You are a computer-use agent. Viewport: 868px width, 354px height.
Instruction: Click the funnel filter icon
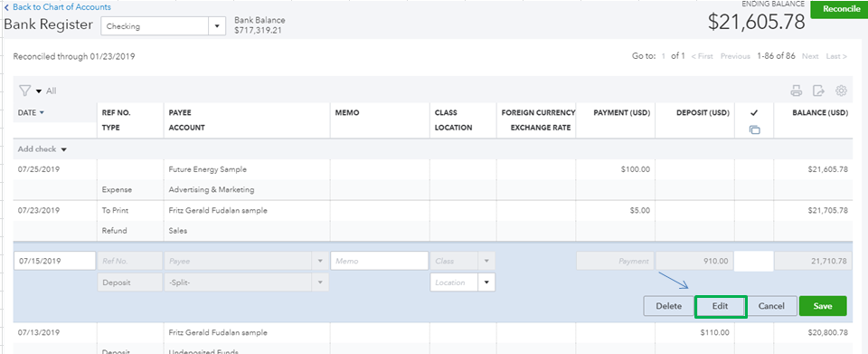(x=25, y=91)
